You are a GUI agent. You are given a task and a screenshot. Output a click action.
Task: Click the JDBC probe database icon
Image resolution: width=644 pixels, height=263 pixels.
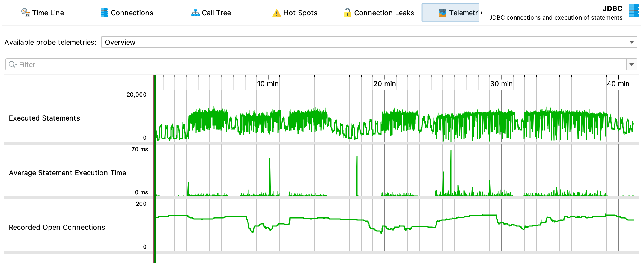633,11
